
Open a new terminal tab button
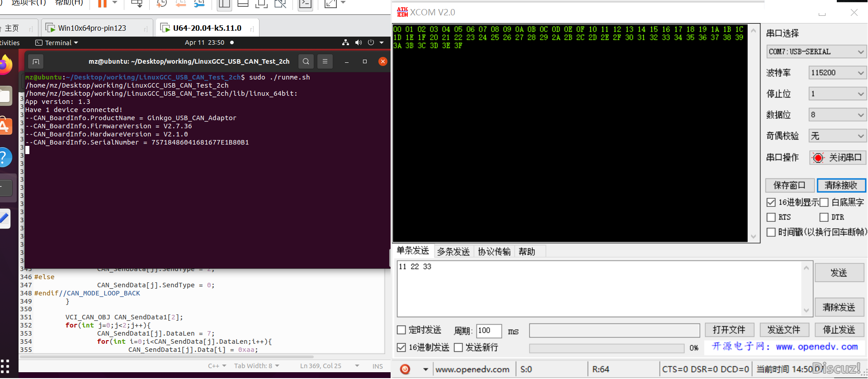click(x=36, y=61)
